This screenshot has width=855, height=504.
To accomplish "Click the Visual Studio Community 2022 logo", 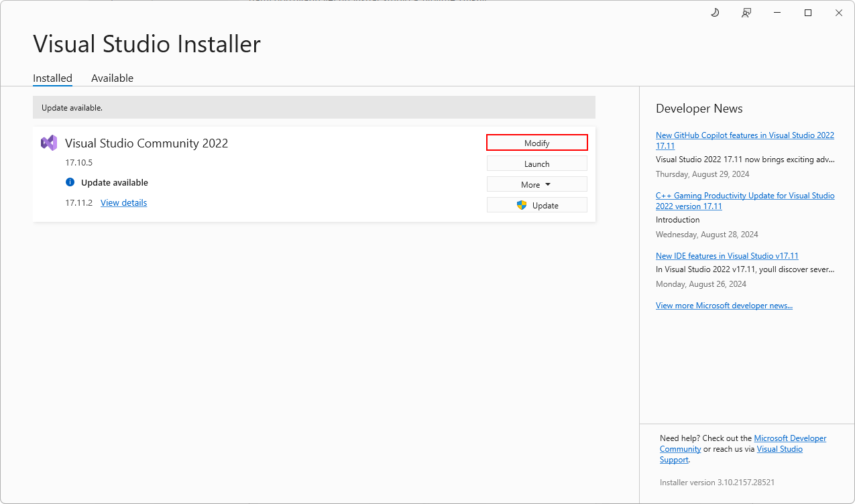I will [49, 142].
